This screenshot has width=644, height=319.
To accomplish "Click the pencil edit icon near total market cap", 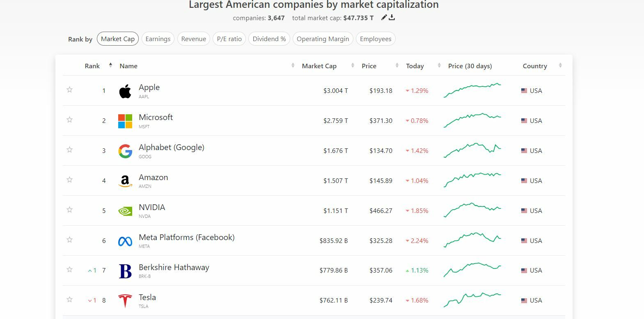I will click(384, 17).
